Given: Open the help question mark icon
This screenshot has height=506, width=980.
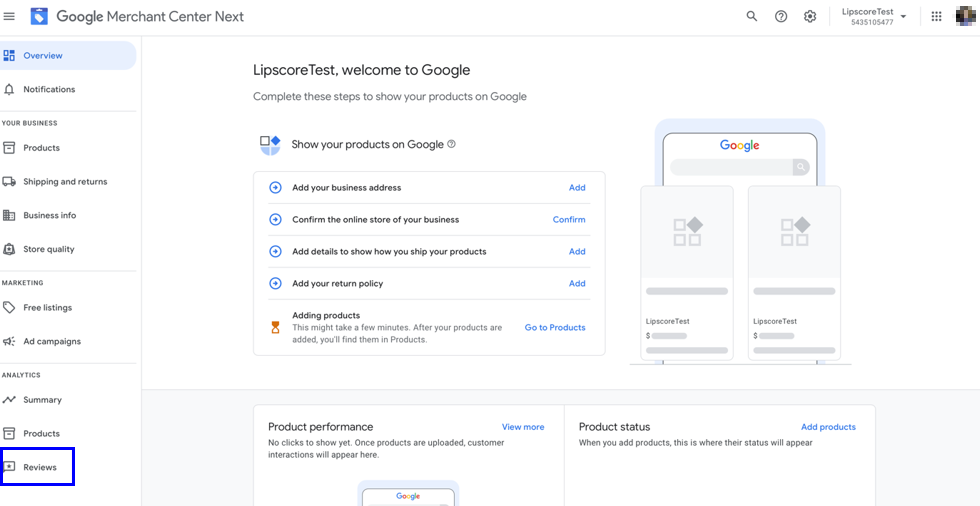Looking at the screenshot, I should click(x=781, y=16).
